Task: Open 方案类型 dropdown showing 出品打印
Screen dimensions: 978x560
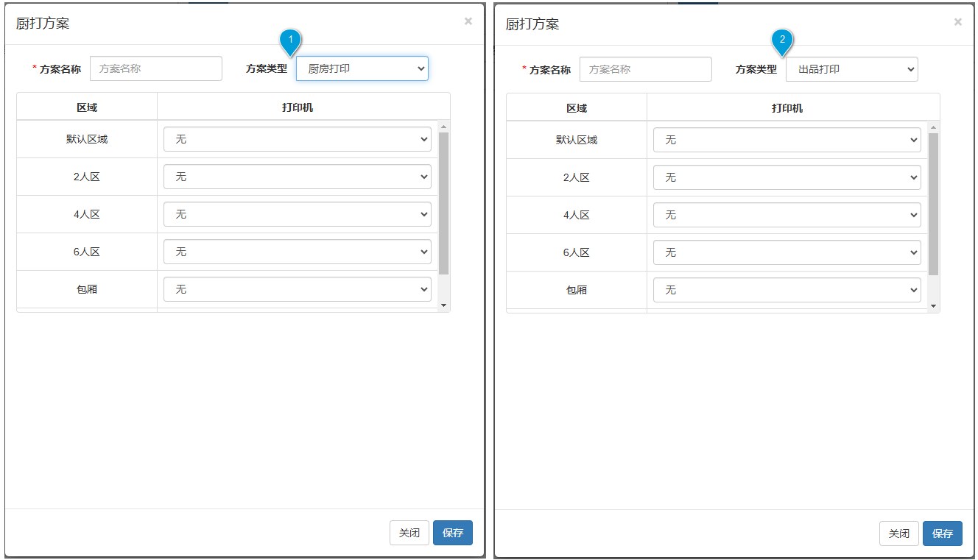Action: pos(852,69)
